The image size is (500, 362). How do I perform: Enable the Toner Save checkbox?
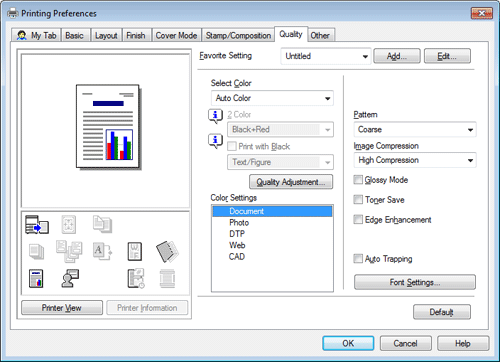pyautogui.click(x=358, y=200)
